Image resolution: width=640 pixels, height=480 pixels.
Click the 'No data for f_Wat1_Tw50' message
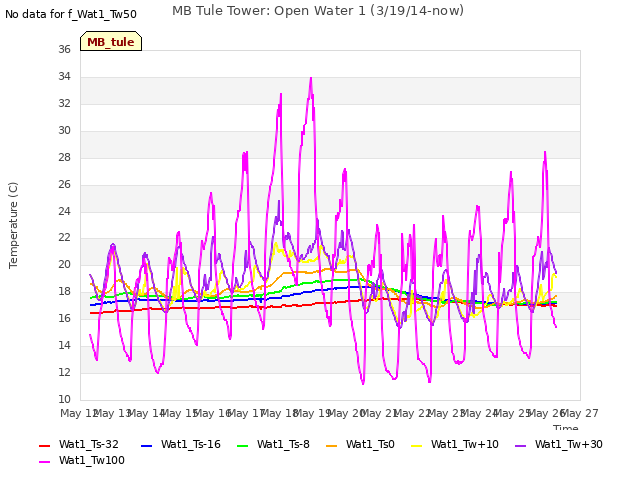71,14
